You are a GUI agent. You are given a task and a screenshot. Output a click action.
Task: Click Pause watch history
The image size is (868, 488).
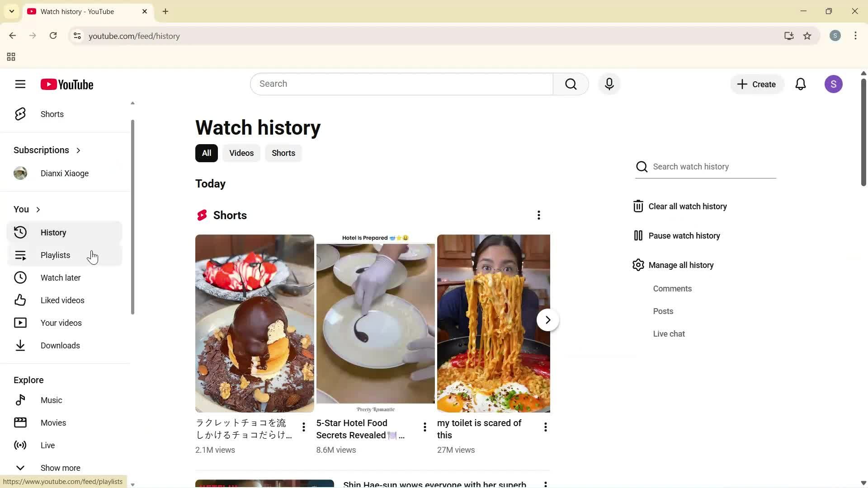pos(684,235)
